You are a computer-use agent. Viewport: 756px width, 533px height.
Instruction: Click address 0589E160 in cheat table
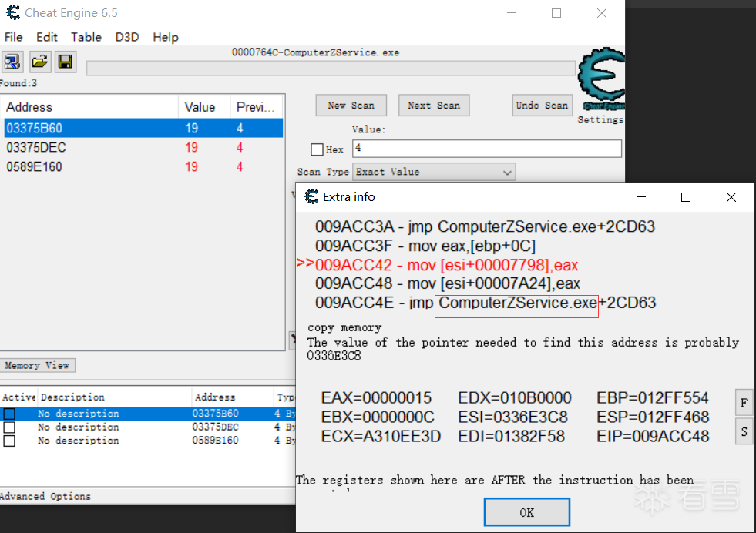click(215, 441)
